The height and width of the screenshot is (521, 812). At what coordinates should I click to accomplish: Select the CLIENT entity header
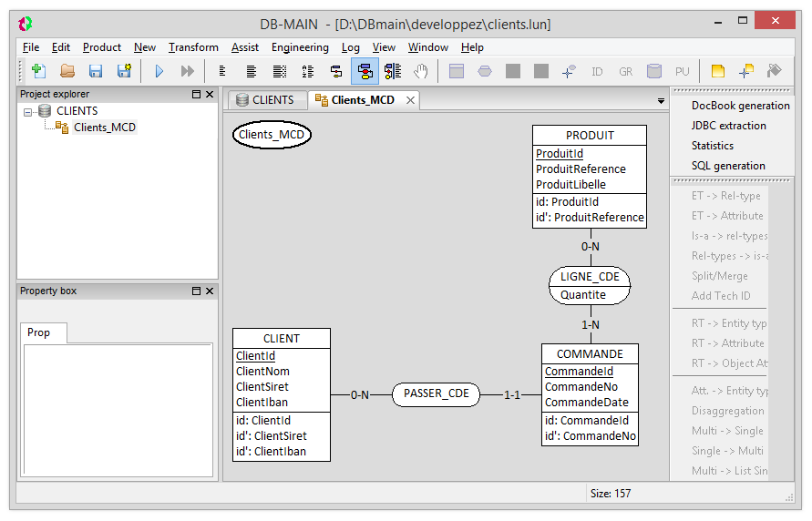[x=282, y=339]
